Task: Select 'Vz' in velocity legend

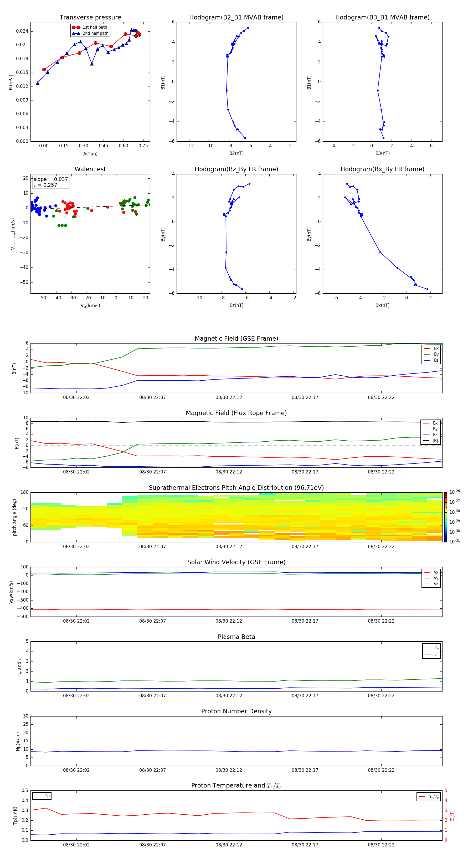Action: (x=431, y=584)
